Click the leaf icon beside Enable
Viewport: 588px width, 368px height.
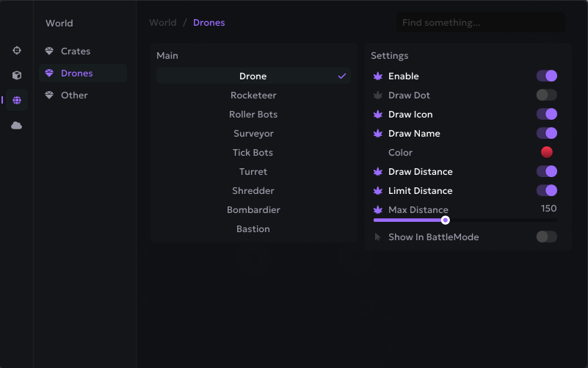pyautogui.click(x=378, y=76)
